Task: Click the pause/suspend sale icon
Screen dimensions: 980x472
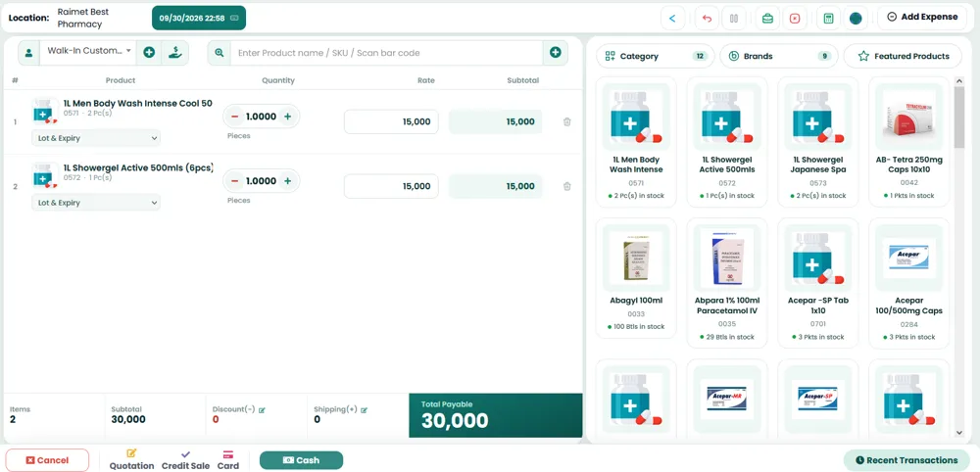Action: pos(734,18)
